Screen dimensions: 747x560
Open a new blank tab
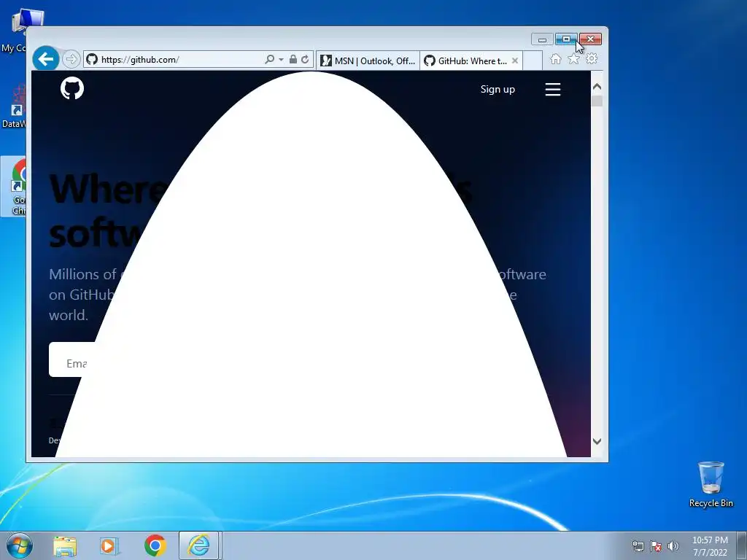coord(533,61)
